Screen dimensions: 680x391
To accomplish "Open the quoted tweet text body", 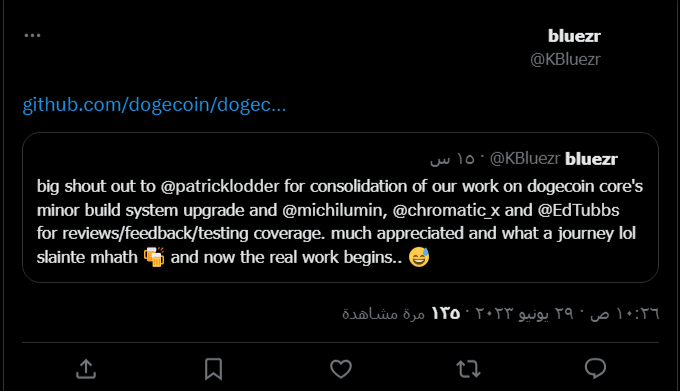I will point(340,222).
